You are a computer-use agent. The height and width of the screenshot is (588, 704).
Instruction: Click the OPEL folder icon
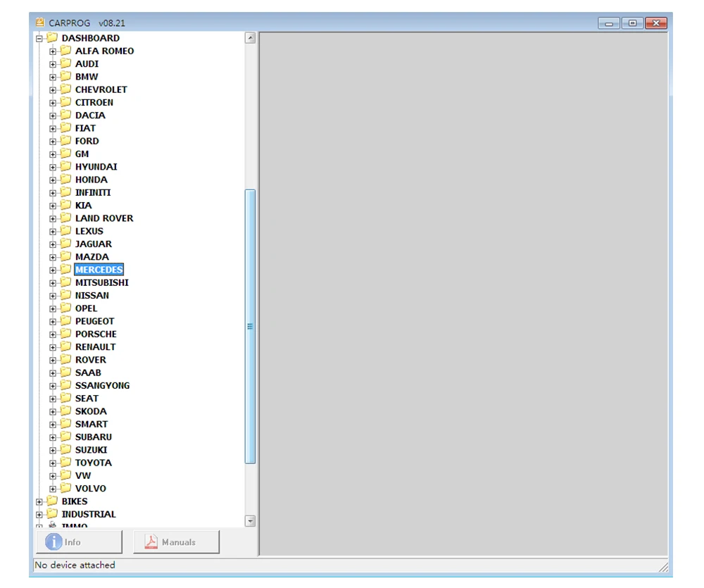tap(66, 308)
